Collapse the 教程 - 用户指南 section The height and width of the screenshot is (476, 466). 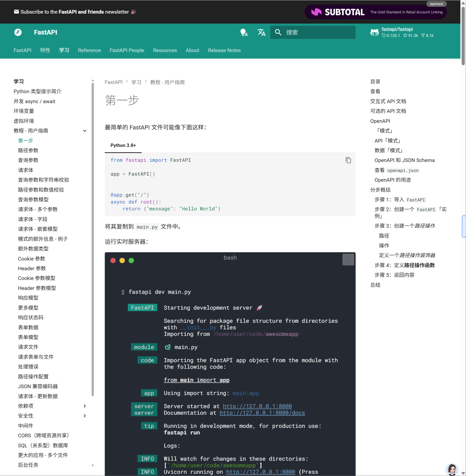pyautogui.click(x=85, y=131)
